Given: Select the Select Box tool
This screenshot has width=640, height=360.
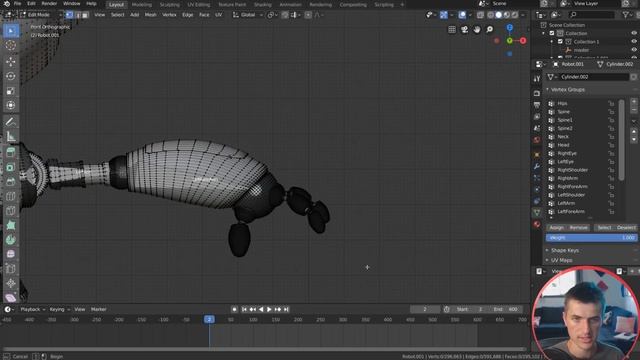Looking at the screenshot, I should point(11,31).
